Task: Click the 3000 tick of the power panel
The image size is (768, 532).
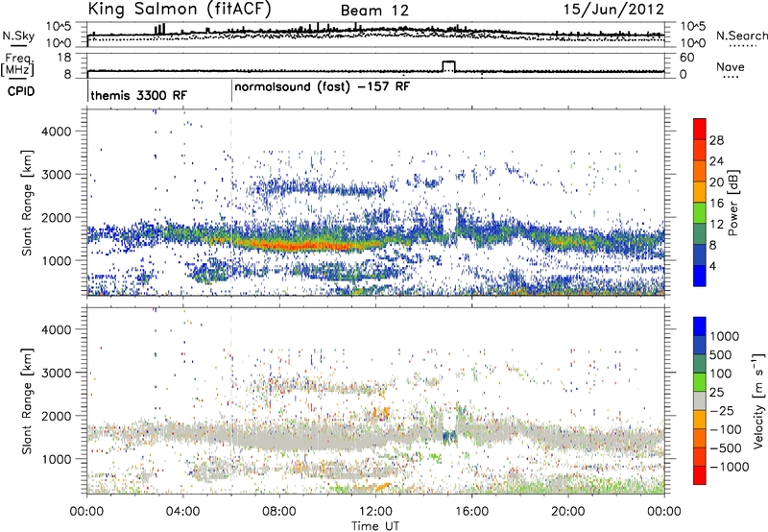Action: [x=57, y=175]
